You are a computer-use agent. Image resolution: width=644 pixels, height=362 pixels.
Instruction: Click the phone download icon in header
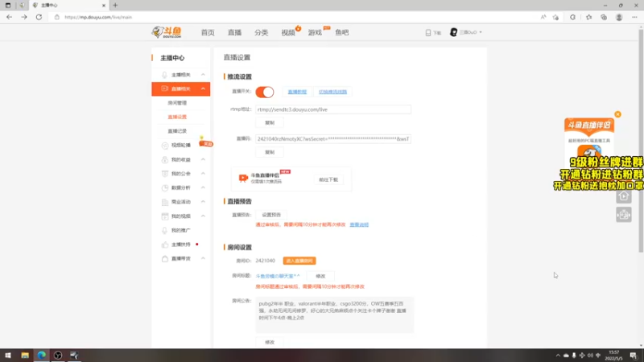(x=428, y=32)
